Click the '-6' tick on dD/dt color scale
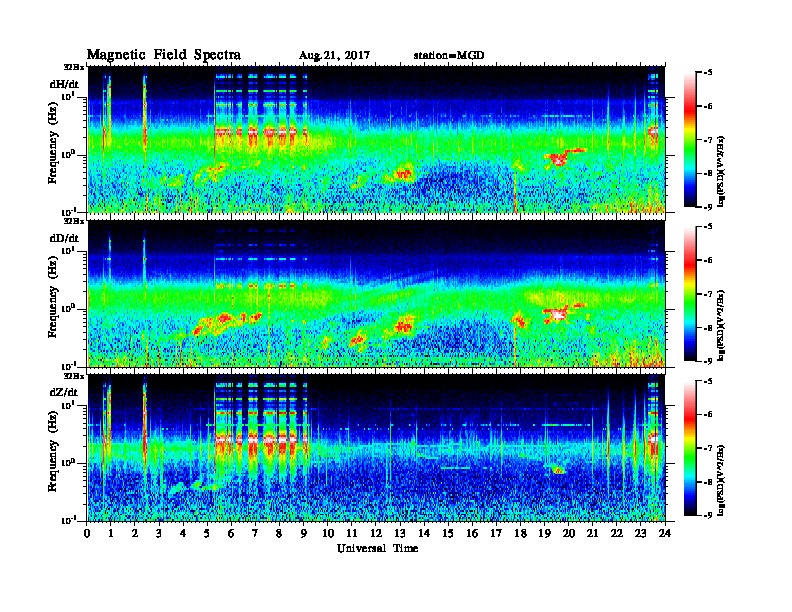 point(708,261)
